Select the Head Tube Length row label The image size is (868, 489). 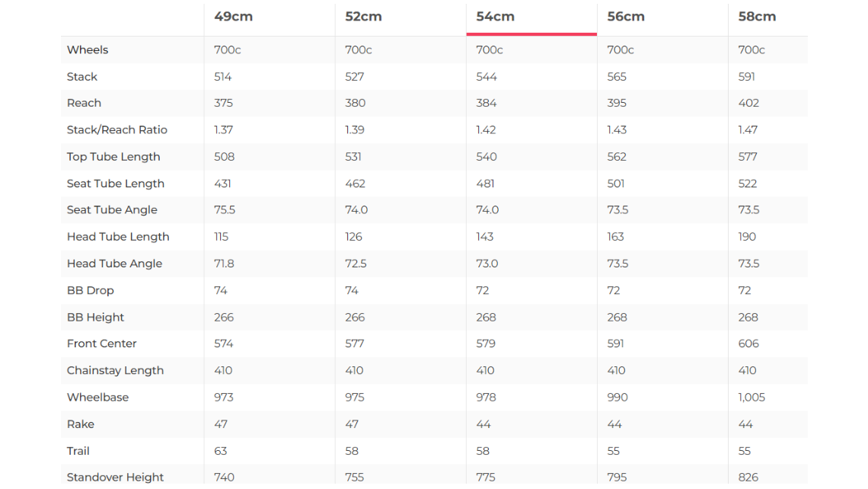[x=118, y=237]
